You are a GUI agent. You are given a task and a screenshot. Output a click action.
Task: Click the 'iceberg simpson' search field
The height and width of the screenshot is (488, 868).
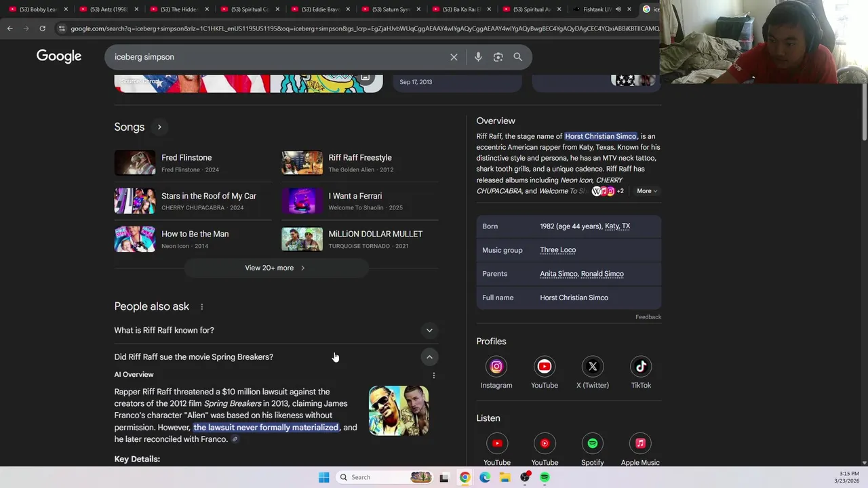[278, 57]
